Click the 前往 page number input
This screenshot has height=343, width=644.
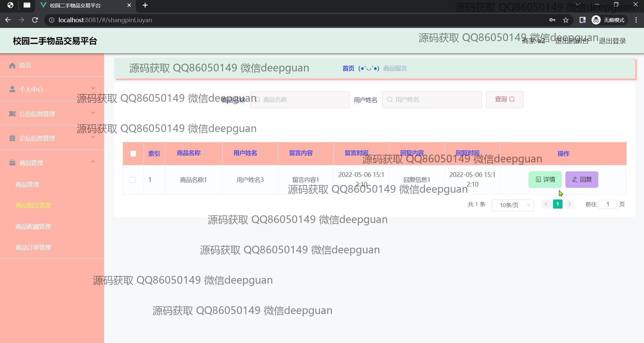point(608,204)
